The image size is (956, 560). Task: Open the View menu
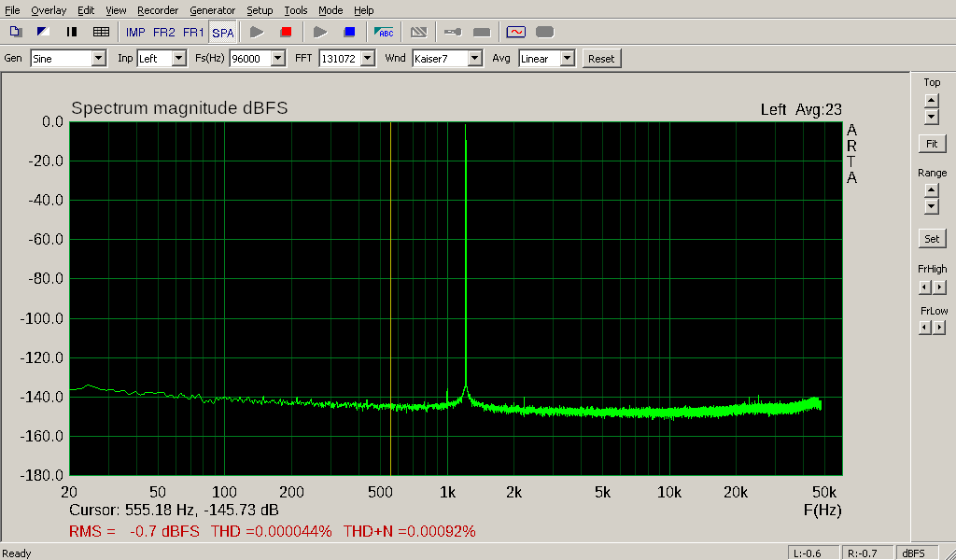click(116, 10)
